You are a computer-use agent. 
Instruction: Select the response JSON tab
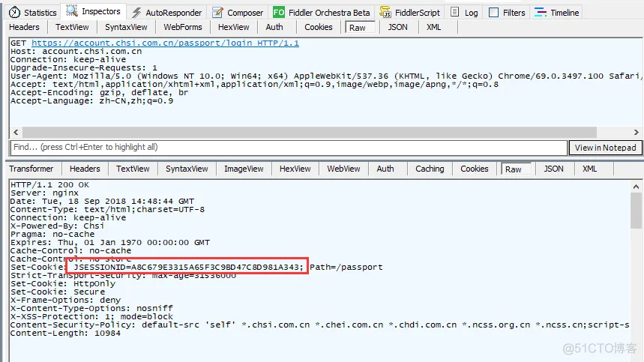(x=553, y=169)
